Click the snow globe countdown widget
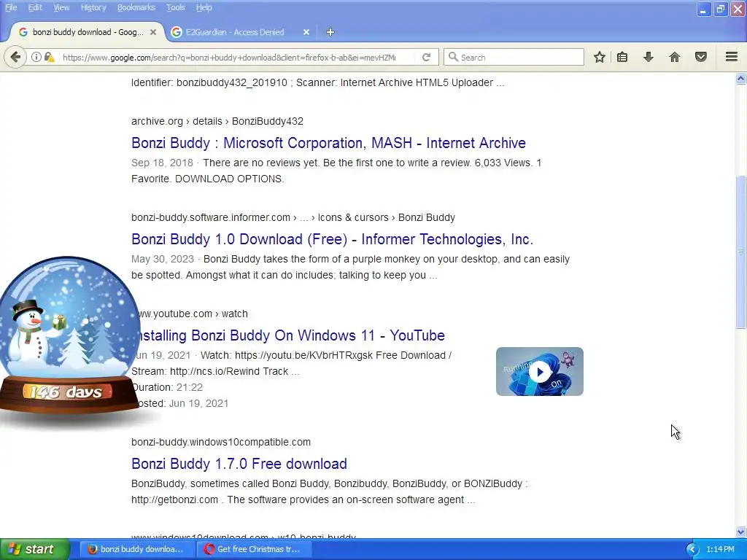The image size is (747, 560). tap(69, 336)
